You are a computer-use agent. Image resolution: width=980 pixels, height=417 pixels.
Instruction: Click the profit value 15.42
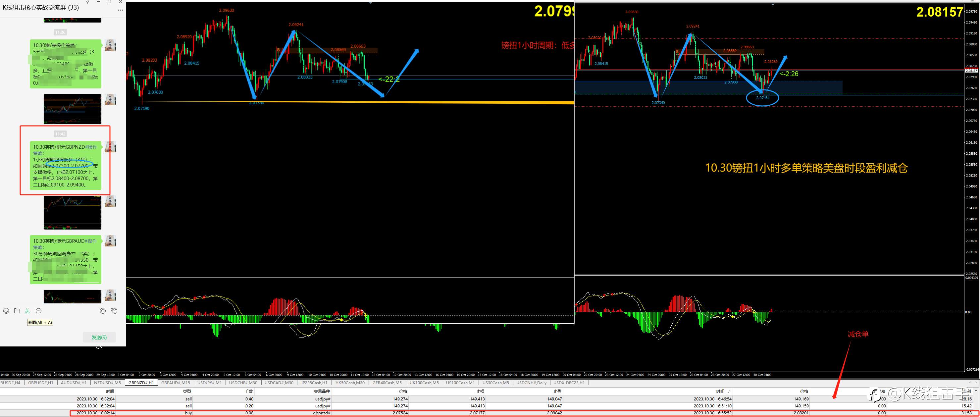click(x=966, y=406)
